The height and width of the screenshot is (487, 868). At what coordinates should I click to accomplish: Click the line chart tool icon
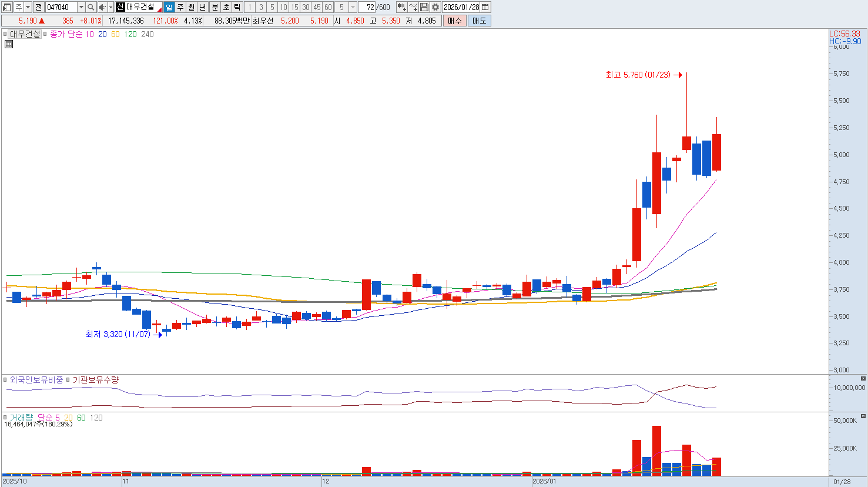pyautogui.click(x=413, y=7)
